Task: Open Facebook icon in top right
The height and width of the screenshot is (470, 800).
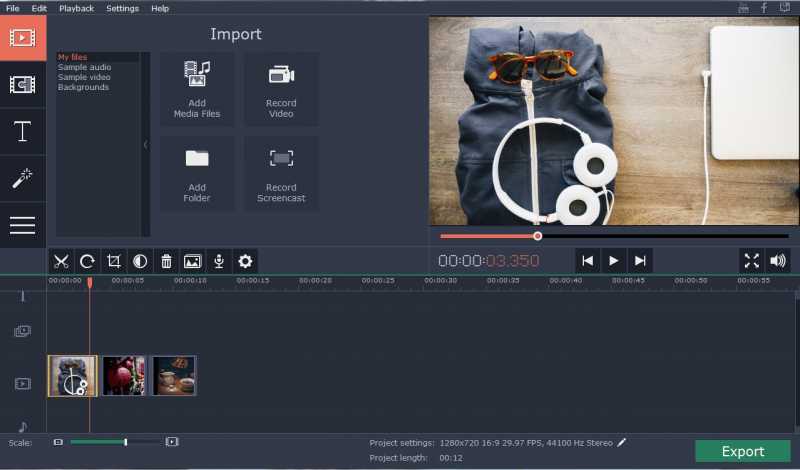Action: pyautogui.click(x=764, y=8)
